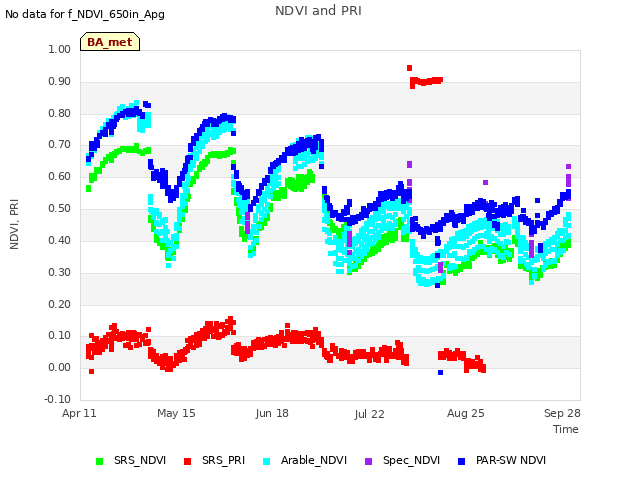Click the May 15 x-axis tick label
The image size is (640, 480).
click(176, 413)
